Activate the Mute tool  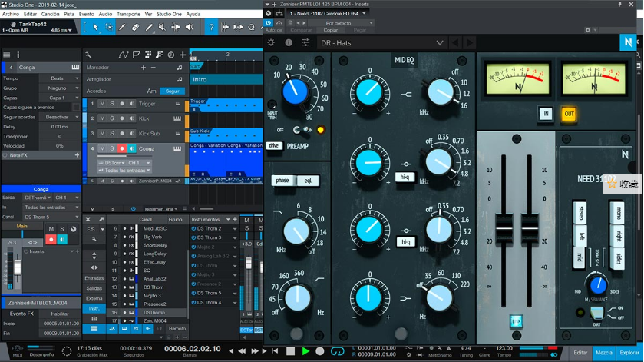click(x=162, y=27)
